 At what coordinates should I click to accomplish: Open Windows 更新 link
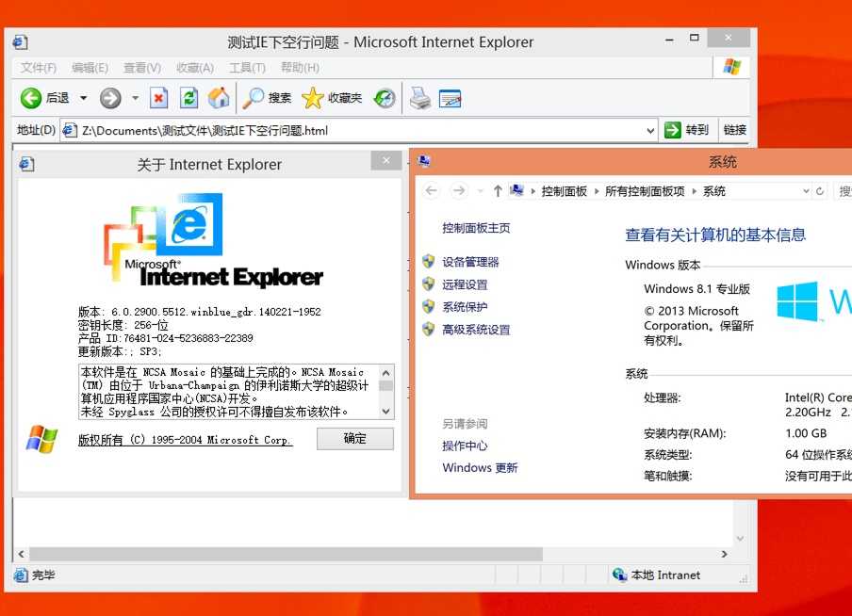[x=480, y=467]
